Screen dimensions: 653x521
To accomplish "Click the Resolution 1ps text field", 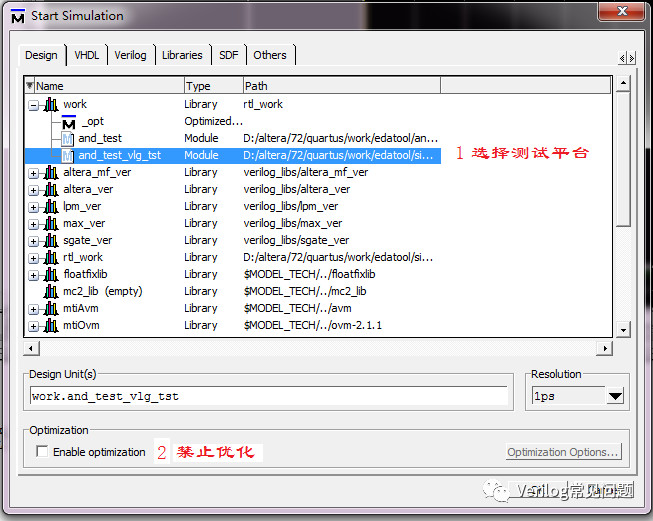I will point(568,396).
